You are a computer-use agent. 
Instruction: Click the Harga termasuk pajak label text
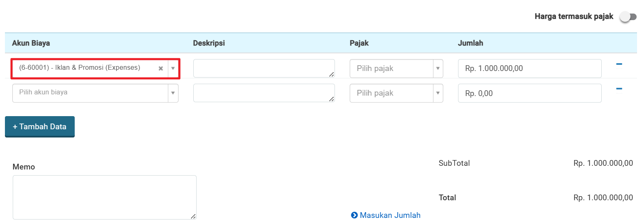pyautogui.click(x=574, y=16)
